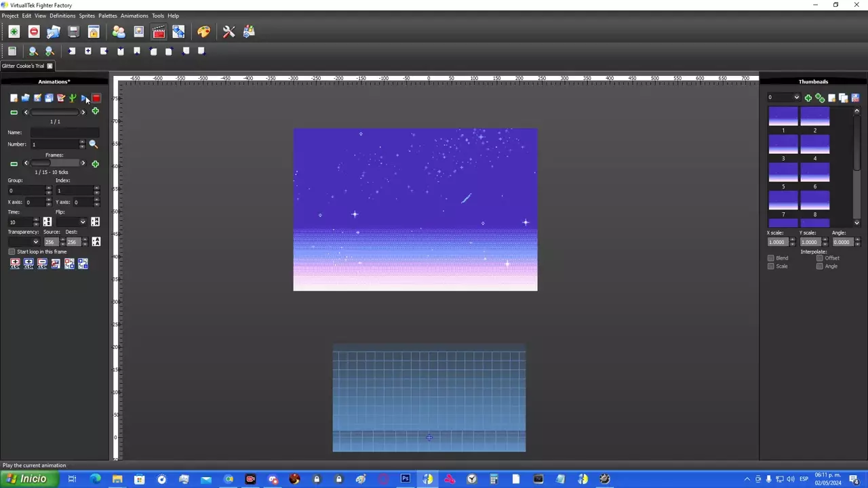
Task: Check the Offset interpolate checkbox
Action: click(x=819, y=258)
